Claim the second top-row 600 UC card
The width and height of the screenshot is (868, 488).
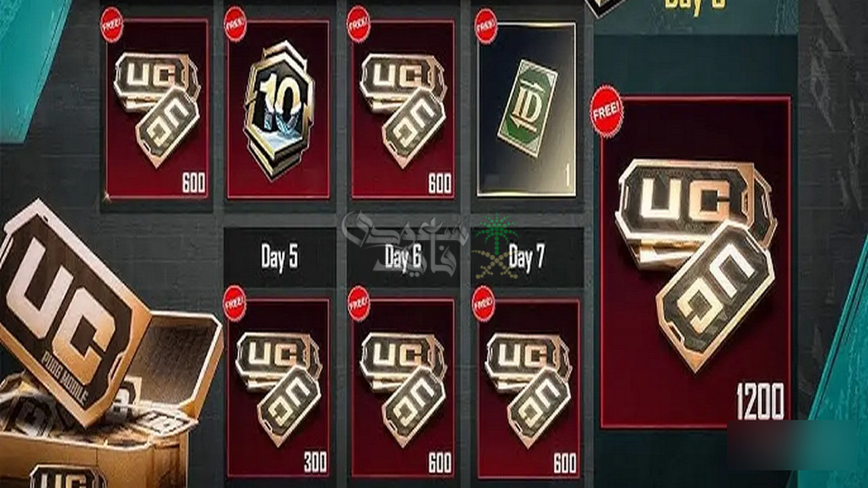tap(403, 108)
